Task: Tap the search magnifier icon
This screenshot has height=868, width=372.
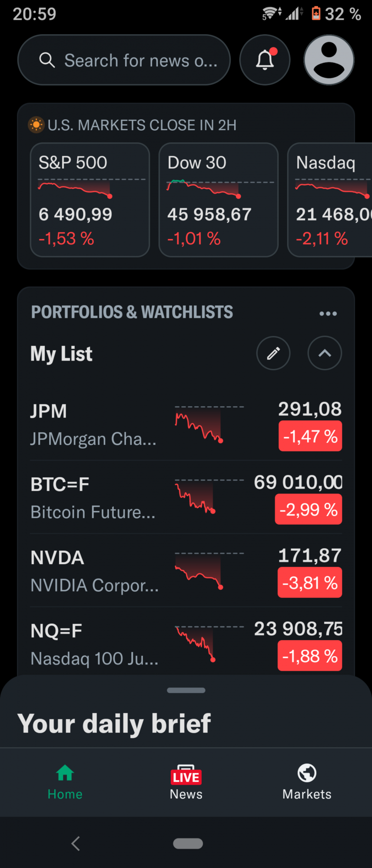Action: [47, 60]
